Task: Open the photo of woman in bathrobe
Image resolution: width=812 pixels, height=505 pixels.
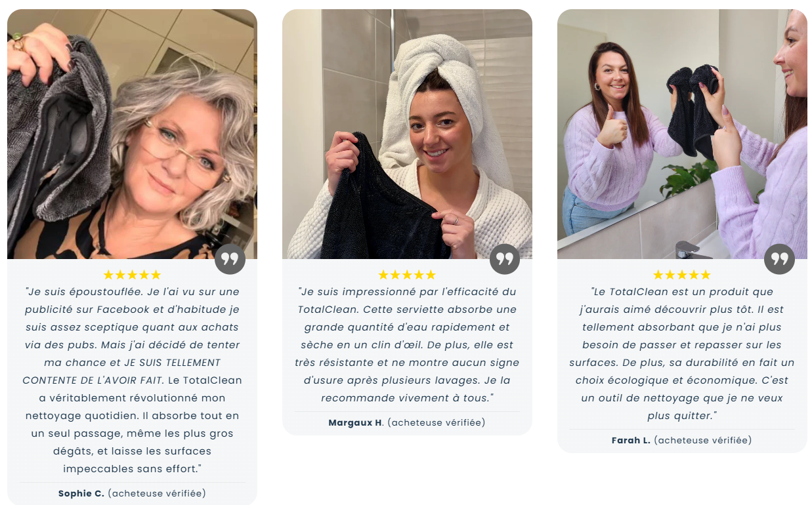Action: point(407,134)
